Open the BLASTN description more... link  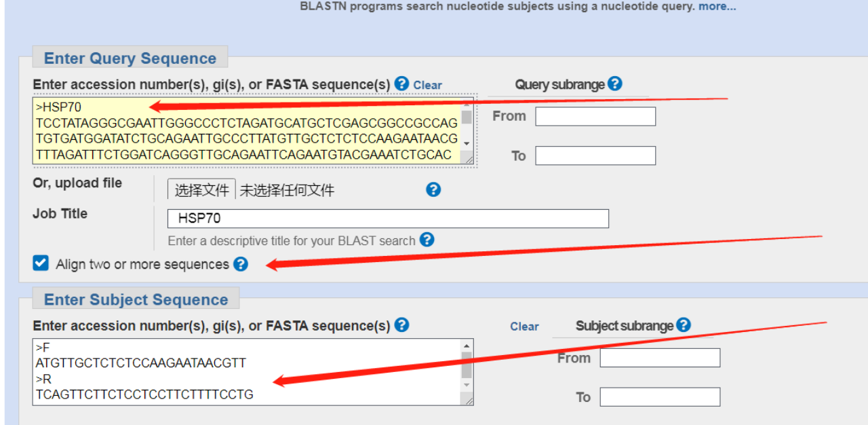pyautogui.click(x=717, y=6)
